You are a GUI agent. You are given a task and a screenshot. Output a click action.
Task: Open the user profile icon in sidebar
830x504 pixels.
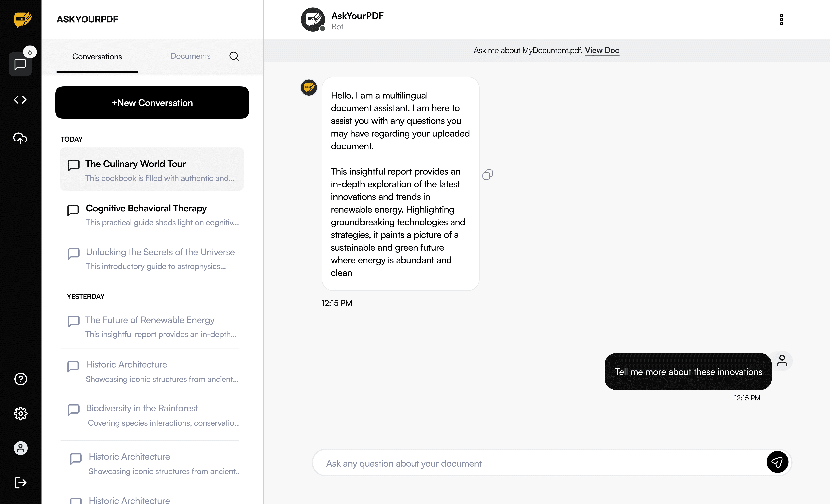[x=21, y=448]
